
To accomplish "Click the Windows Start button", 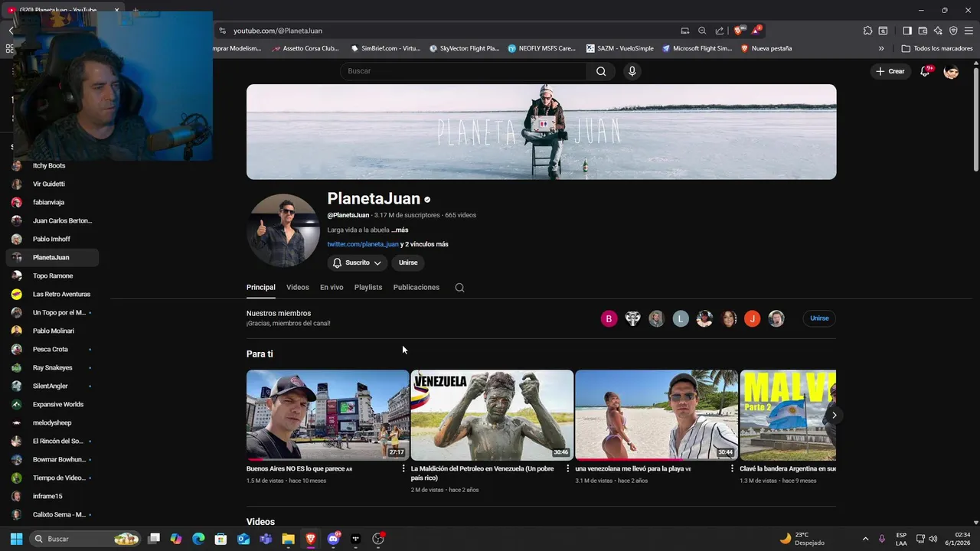I will [x=16, y=539].
